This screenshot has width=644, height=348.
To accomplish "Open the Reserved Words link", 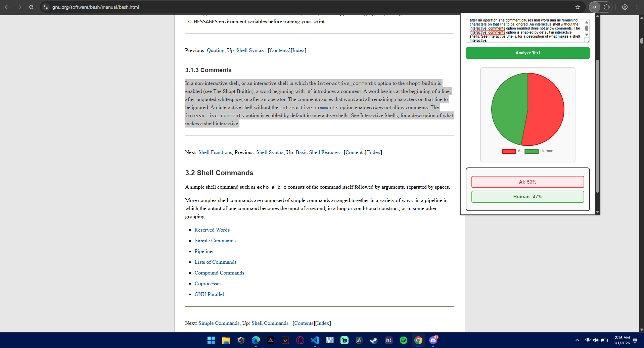I will pyautogui.click(x=212, y=230).
